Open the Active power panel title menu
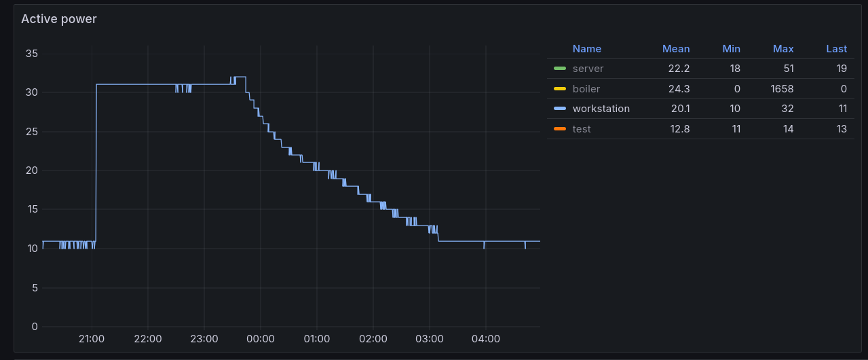The width and height of the screenshot is (868, 360). pos(59,19)
